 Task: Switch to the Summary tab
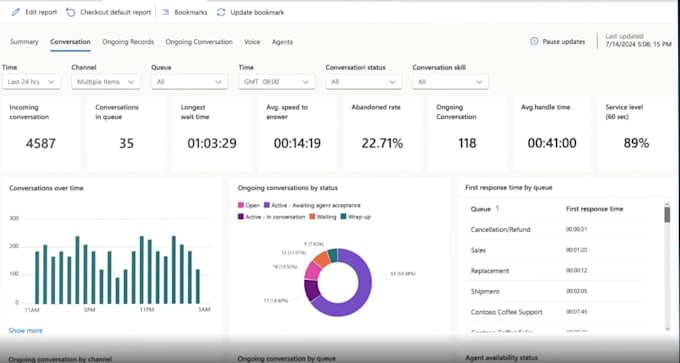24,42
